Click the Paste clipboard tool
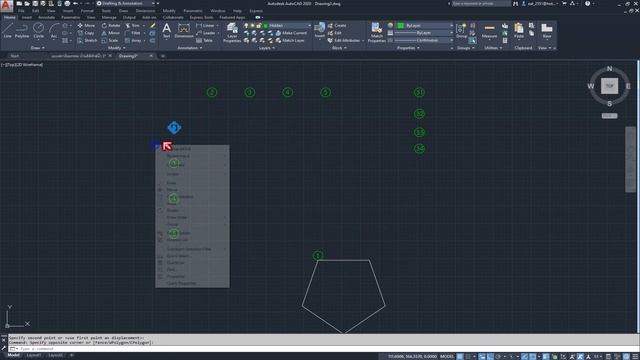The image size is (640, 360). tap(519, 31)
